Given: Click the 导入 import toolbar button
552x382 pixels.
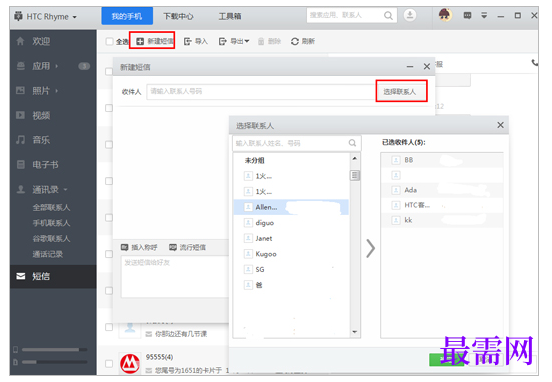Looking at the screenshot, I should 196,41.
